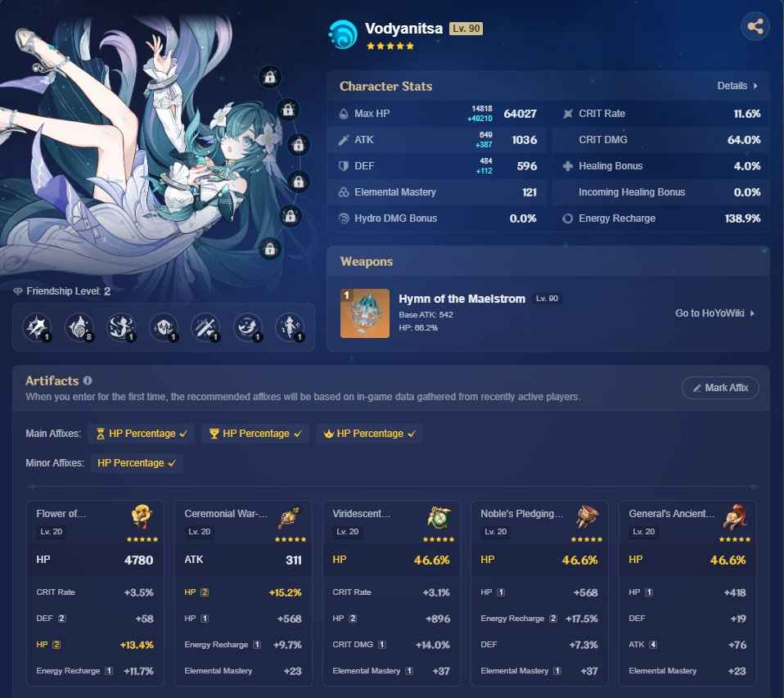Open the Go to HoYoWiki link
The height and width of the screenshot is (698, 784).
[x=714, y=313]
